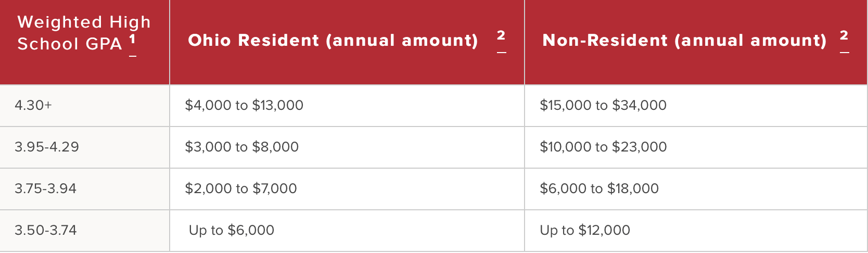Select the 3.95-4.29 GPA cell
This screenshot has height=253, width=868.
click(x=85, y=147)
